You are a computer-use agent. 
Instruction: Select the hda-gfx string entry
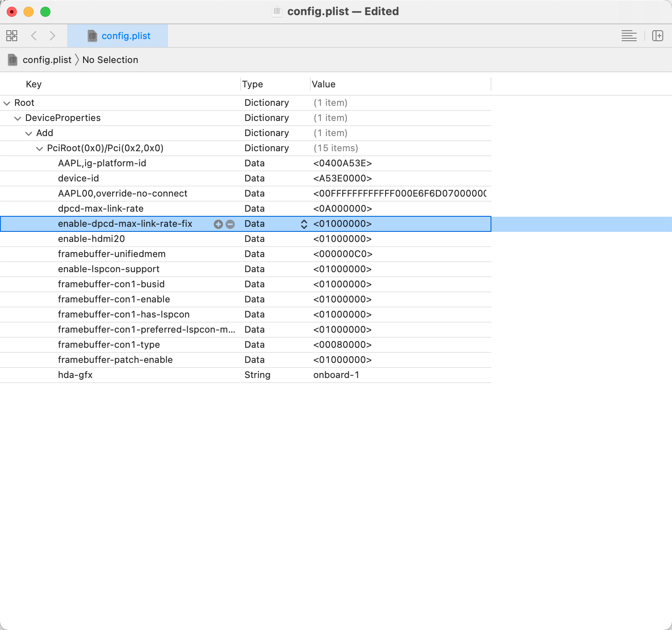point(126,375)
